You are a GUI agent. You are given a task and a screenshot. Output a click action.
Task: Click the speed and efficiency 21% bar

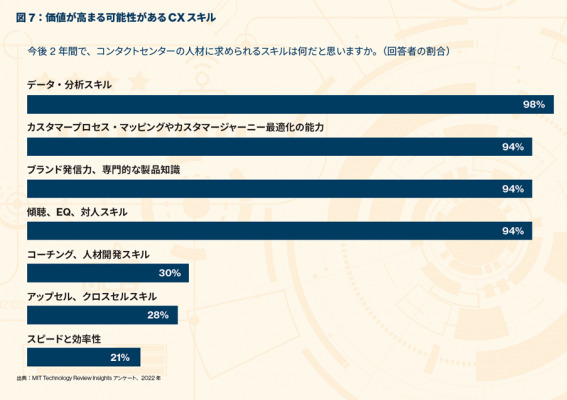[84, 357]
